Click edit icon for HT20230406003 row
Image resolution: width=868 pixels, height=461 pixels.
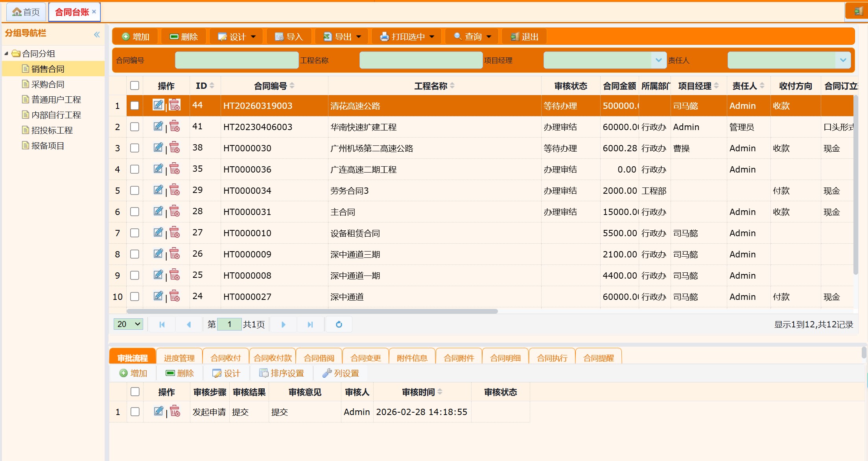click(158, 126)
